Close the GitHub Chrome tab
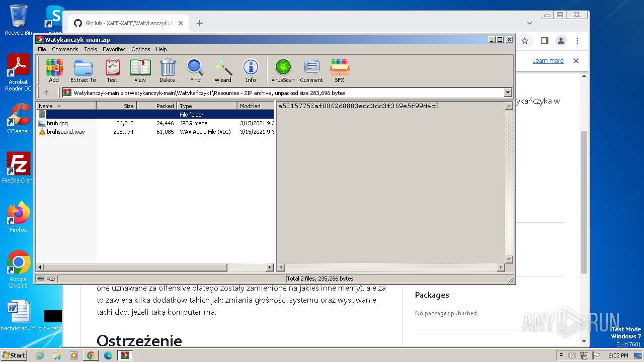The image size is (644, 362). tap(180, 23)
